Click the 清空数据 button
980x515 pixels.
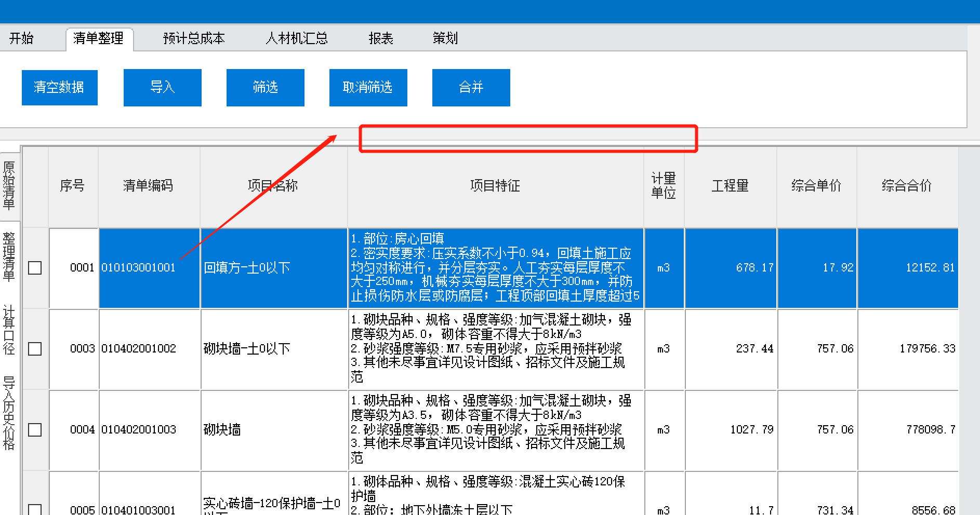coord(59,87)
